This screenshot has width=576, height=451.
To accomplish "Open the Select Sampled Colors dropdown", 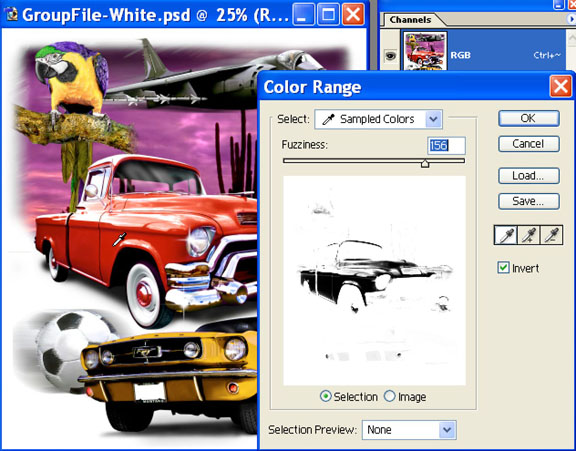I will [378, 119].
